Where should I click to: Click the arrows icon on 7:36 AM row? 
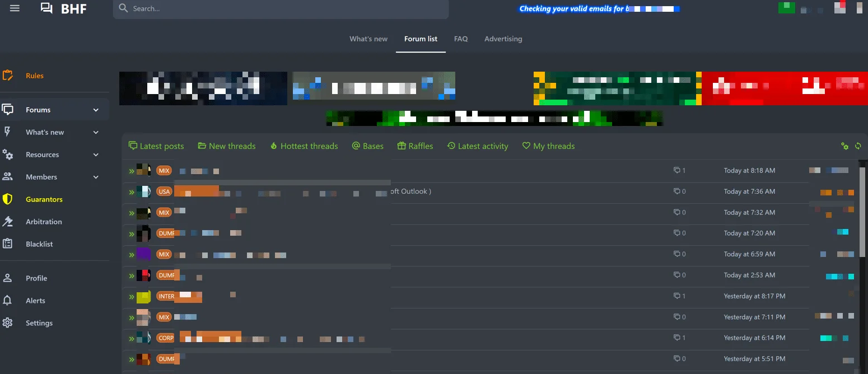[x=132, y=192]
